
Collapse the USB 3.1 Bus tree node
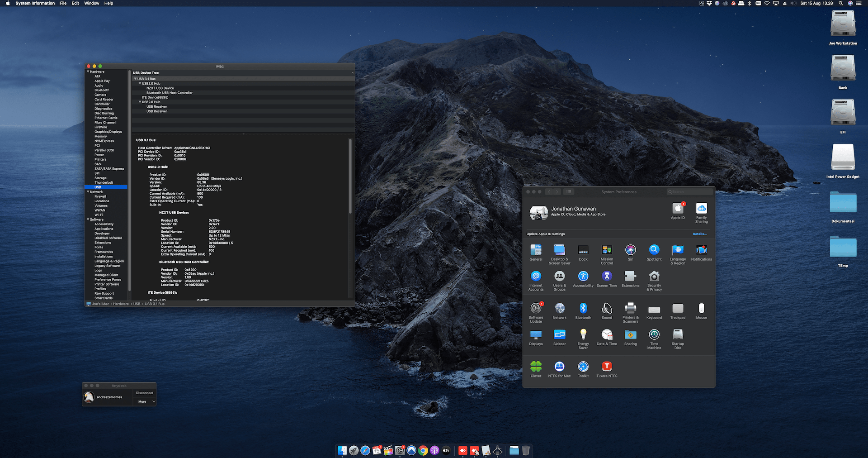(135, 79)
